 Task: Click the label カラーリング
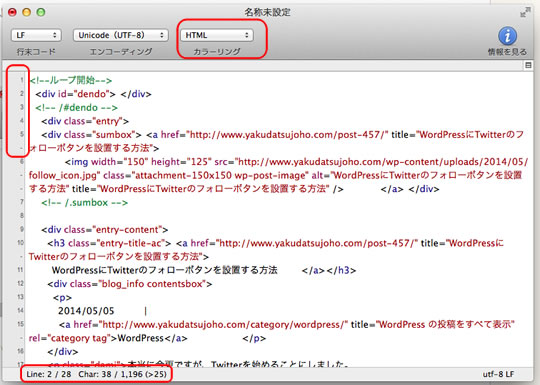[217, 52]
